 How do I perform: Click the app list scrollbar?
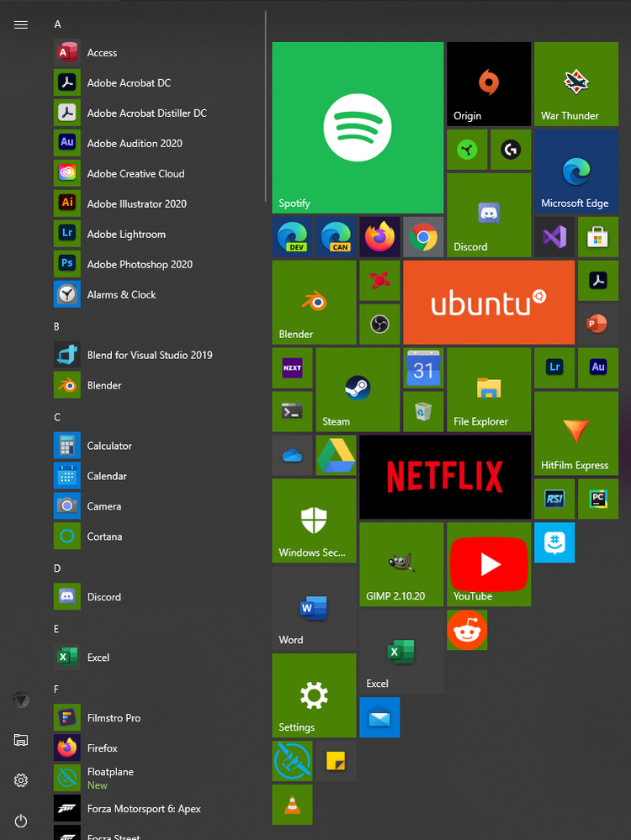pos(265,106)
